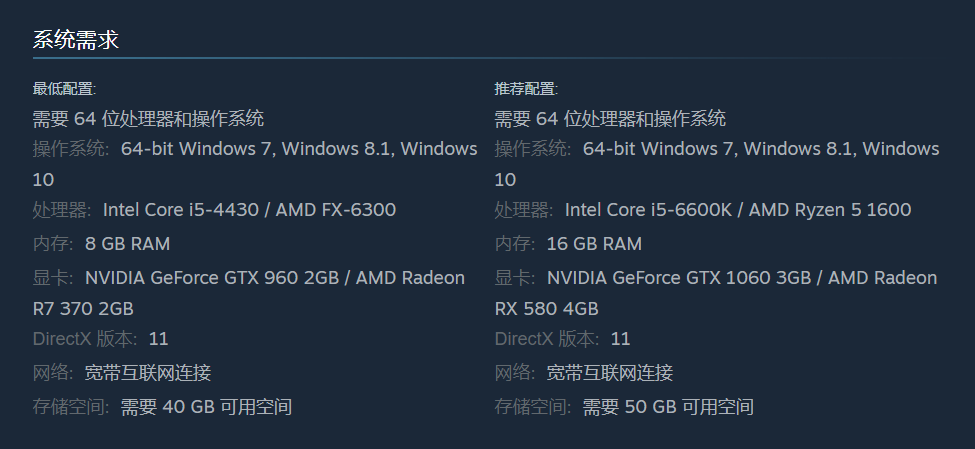Click minimum 操作系统 64-bit Windows 7 line

[x=255, y=164]
